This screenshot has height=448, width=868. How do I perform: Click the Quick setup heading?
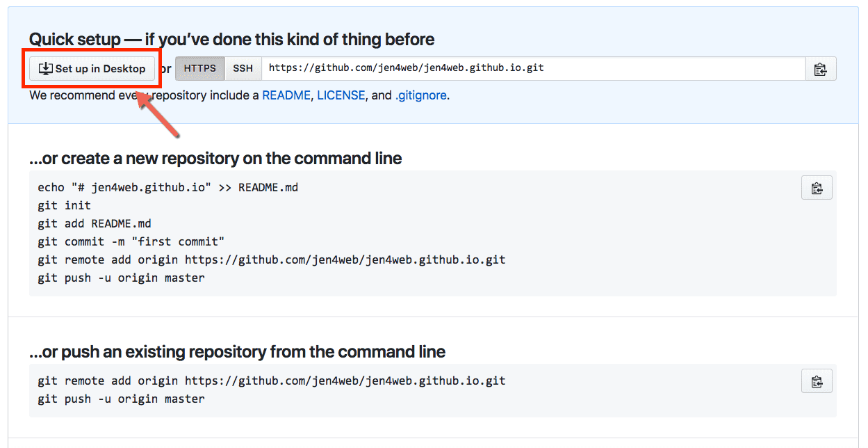(232, 40)
